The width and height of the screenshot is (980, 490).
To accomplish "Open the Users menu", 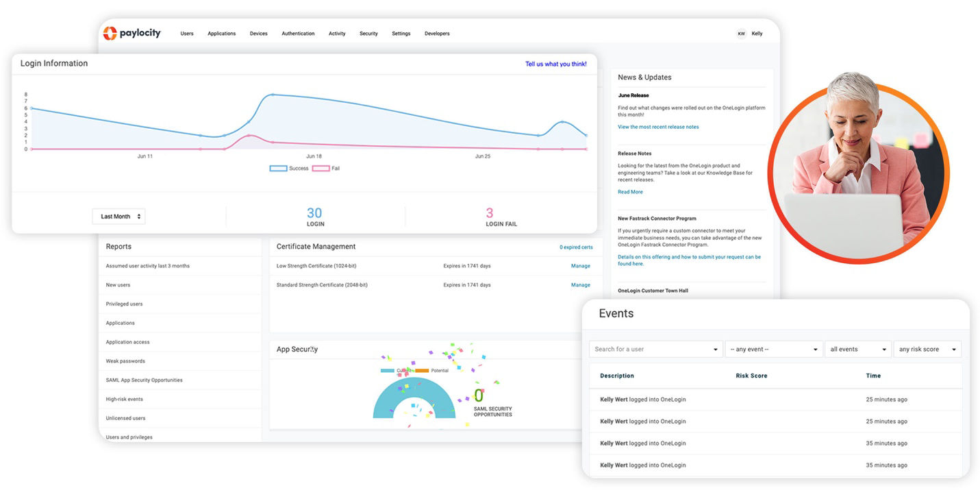I will coord(187,34).
